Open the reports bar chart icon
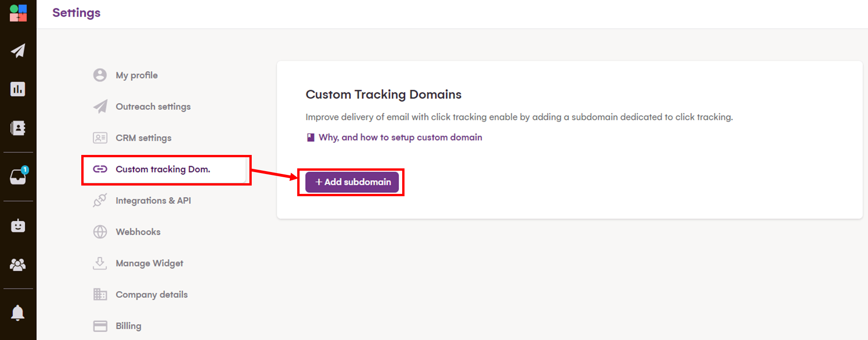 point(18,89)
